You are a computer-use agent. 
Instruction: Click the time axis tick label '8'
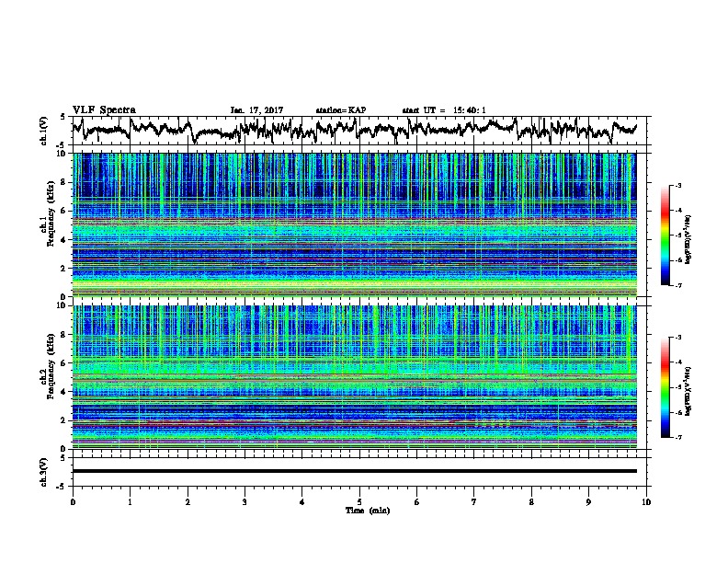pos(531,502)
